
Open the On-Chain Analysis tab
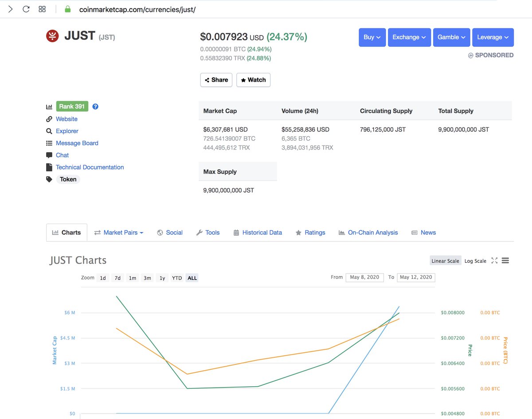(x=368, y=233)
